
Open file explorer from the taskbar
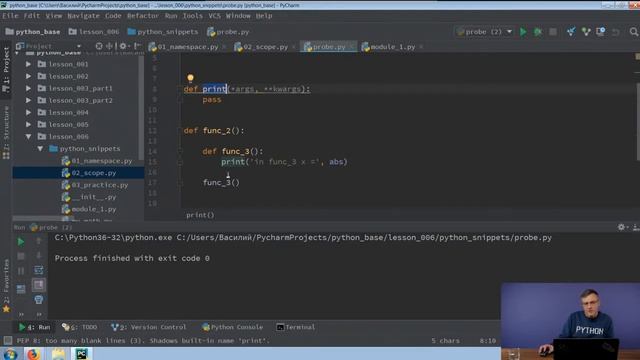point(58,354)
